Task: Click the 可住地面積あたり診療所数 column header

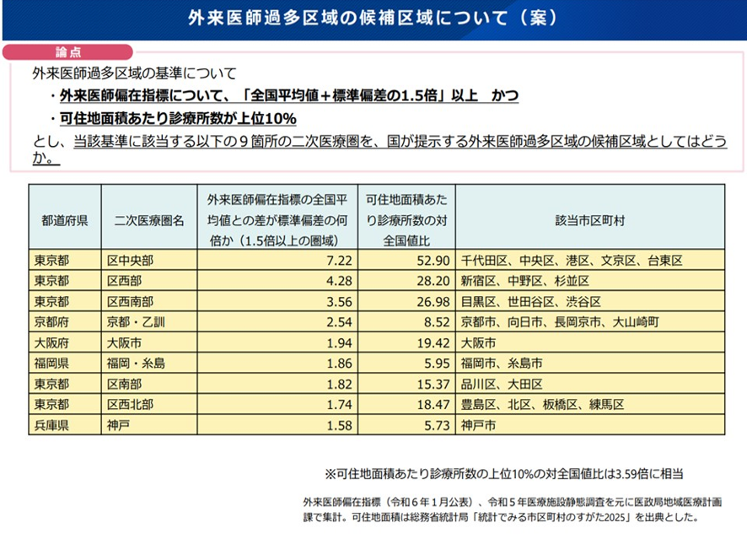Action: [x=406, y=219]
